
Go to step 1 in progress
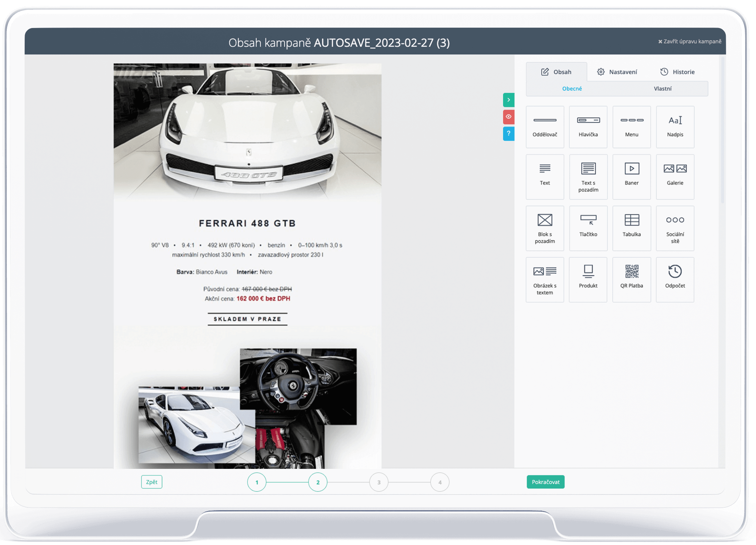click(257, 482)
